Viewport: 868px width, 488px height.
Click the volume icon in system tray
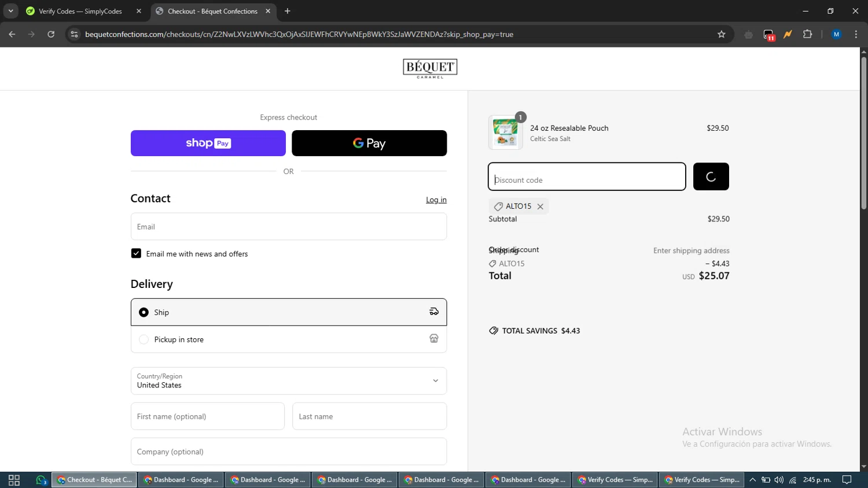coord(779,480)
